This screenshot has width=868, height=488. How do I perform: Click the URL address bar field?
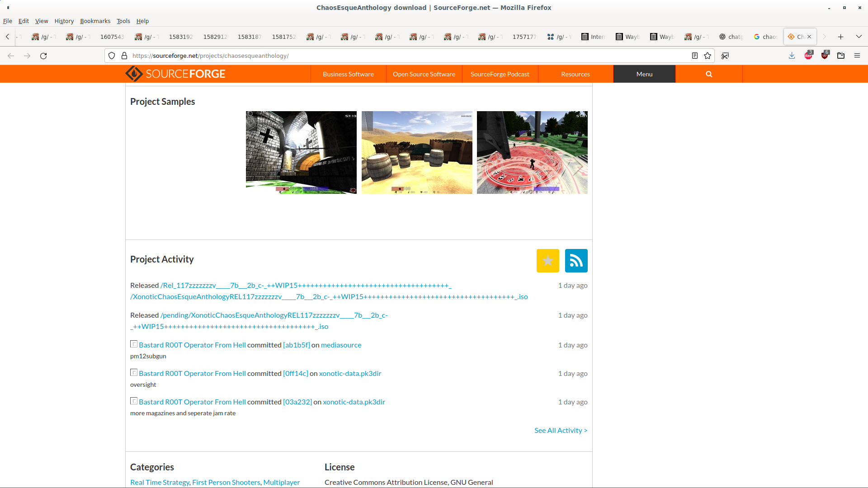click(x=407, y=56)
